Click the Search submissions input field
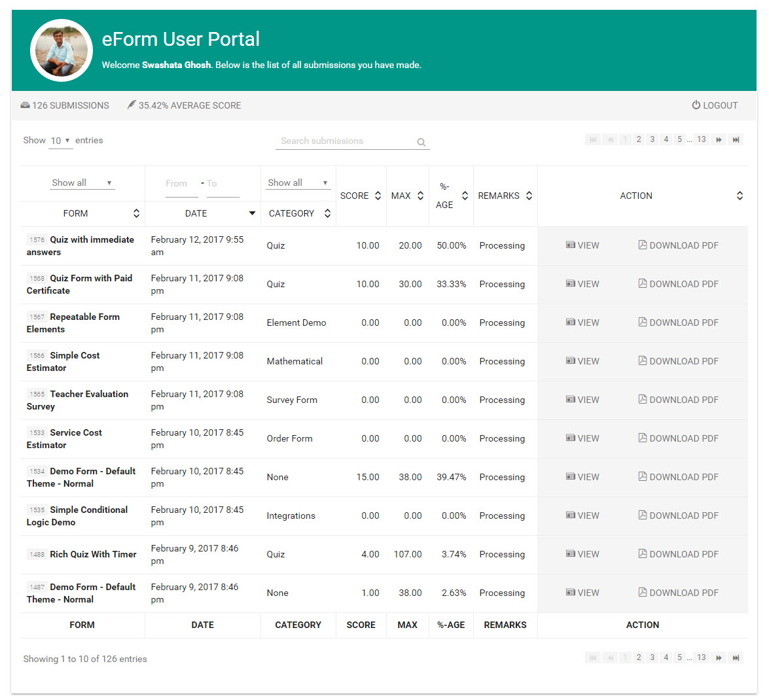This screenshot has width=769, height=700. [x=347, y=141]
